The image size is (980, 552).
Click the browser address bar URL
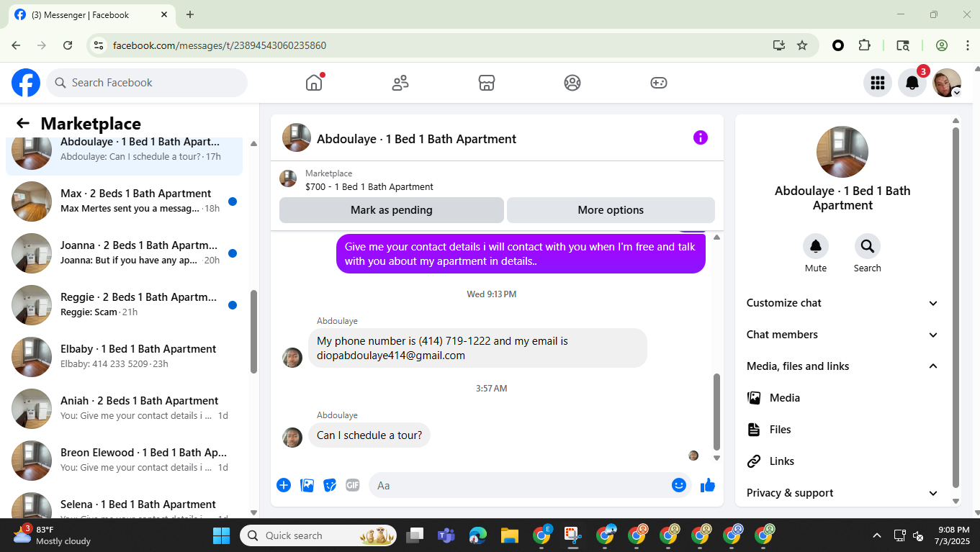click(x=220, y=45)
